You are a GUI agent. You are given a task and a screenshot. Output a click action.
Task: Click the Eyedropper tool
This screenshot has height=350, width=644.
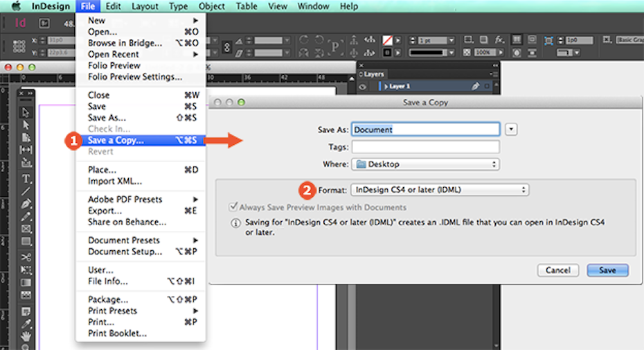coord(26,323)
